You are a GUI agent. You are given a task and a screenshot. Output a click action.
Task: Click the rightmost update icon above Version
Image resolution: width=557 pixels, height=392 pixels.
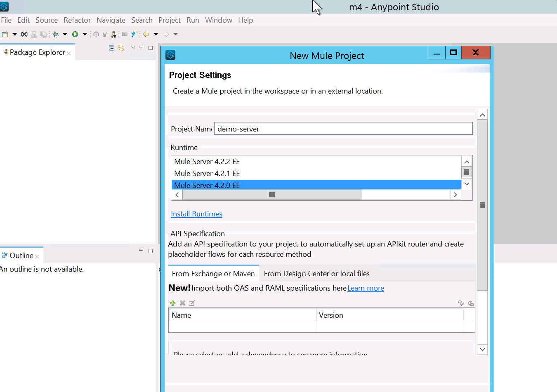[x=471, y=303]
